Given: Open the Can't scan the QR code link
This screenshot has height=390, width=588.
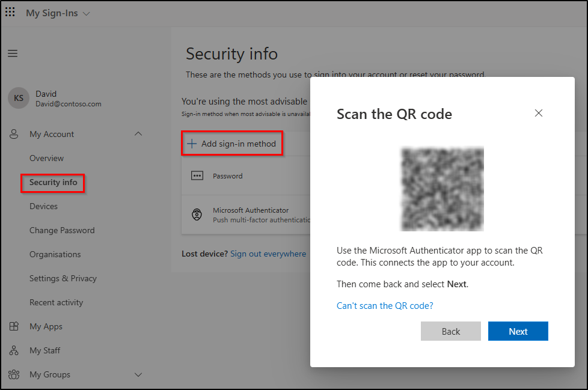Looking at the screenshot, I should [x=385, y=306].
